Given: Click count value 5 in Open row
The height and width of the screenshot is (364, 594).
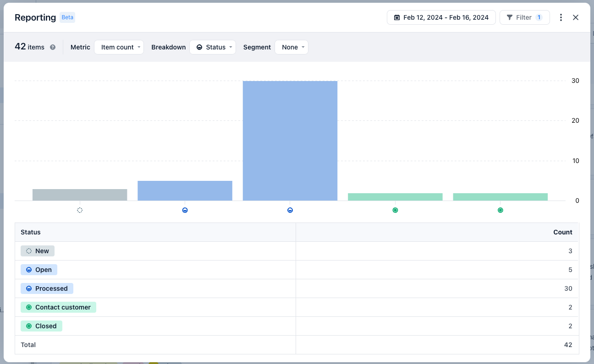Looking at the screenshot, I should (x=570, y=270).
